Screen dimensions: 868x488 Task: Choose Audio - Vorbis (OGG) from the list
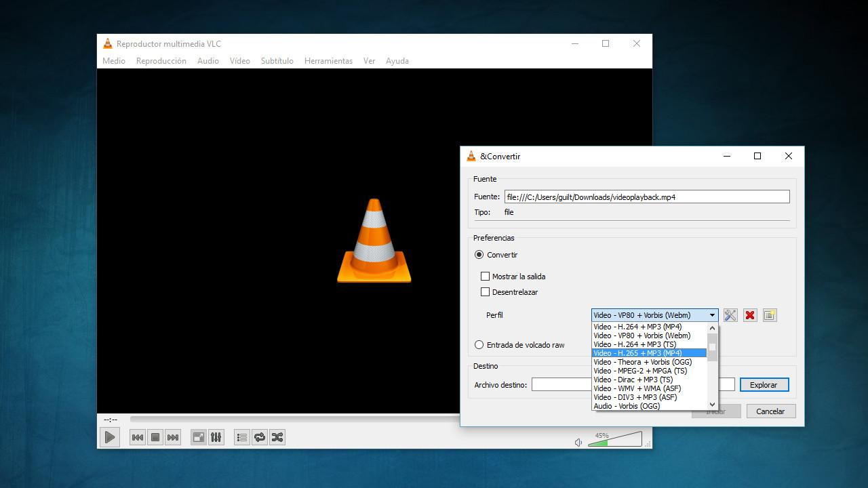point(627,405)
